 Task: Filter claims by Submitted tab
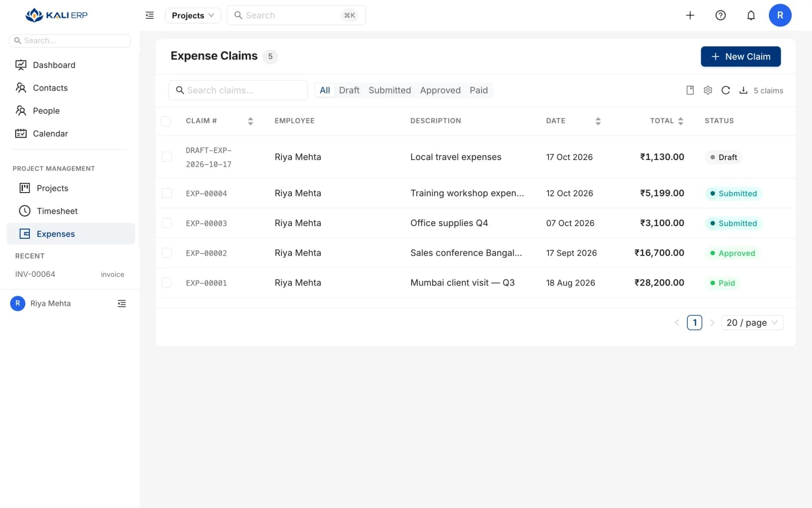pyautogui.click(x=390, y=90)
